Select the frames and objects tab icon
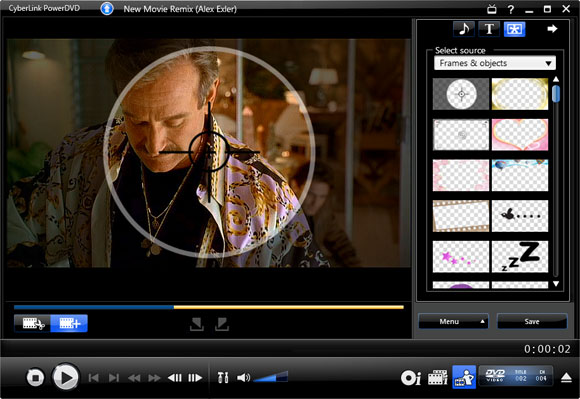Viewport: 580px width, 399px height. (514, 29)
